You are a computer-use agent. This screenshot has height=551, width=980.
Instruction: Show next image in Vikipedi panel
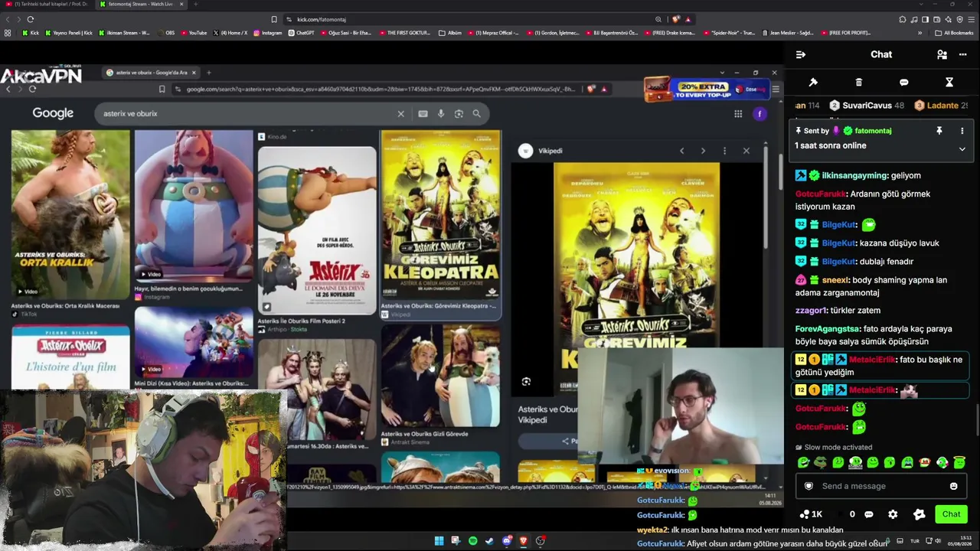tap(703, 151)
